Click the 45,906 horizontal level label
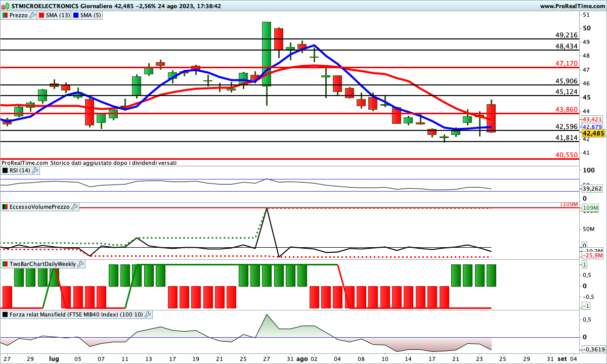The image size is (607, 364). point(567,81)
